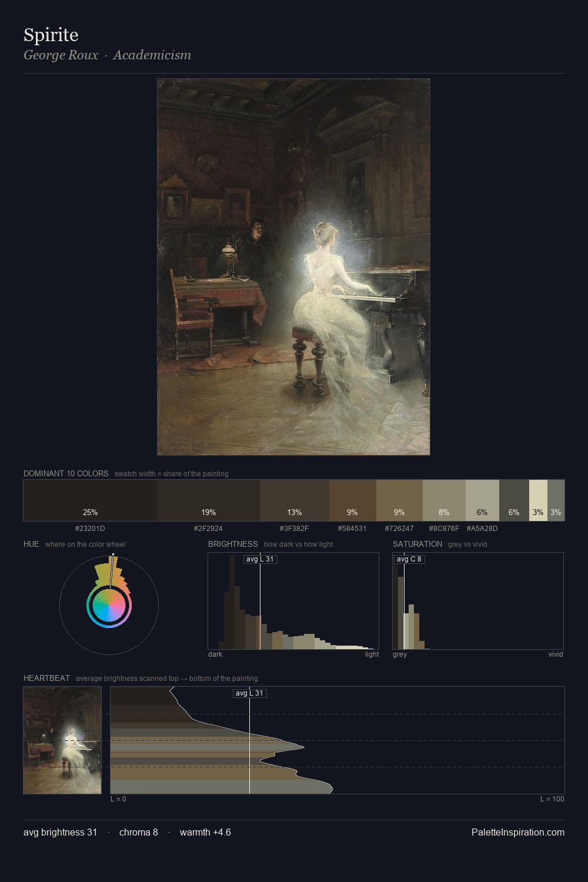This screenshot has width=588, height=882.
Task: Click the saturation histogram chart
Action: 478,601
